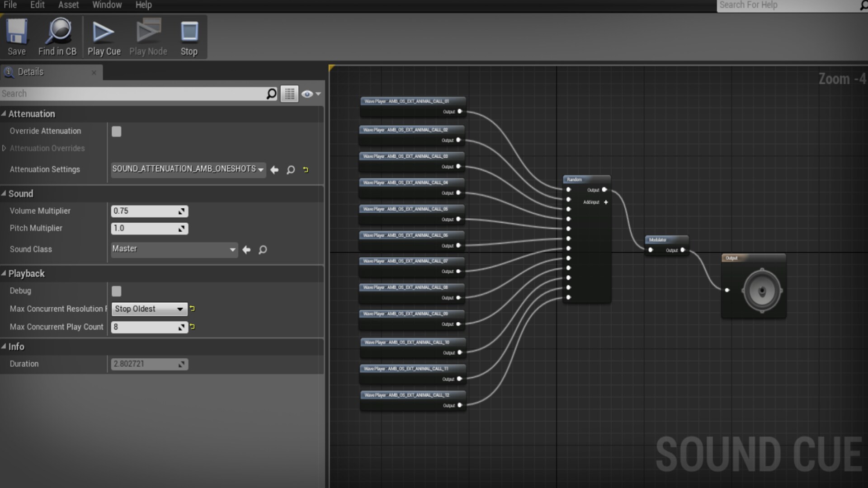Viewport: 868px width, 488px height.
Task: Open the eye view options icon in Details panel
Action: coord(307,94)
